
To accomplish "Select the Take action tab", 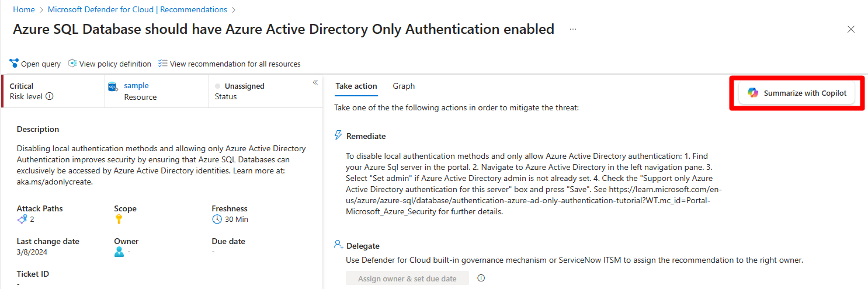I will (356, 86).
